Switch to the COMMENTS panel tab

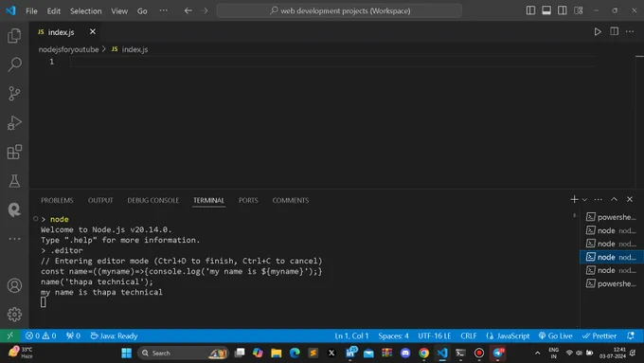click(x=291, y=200)
